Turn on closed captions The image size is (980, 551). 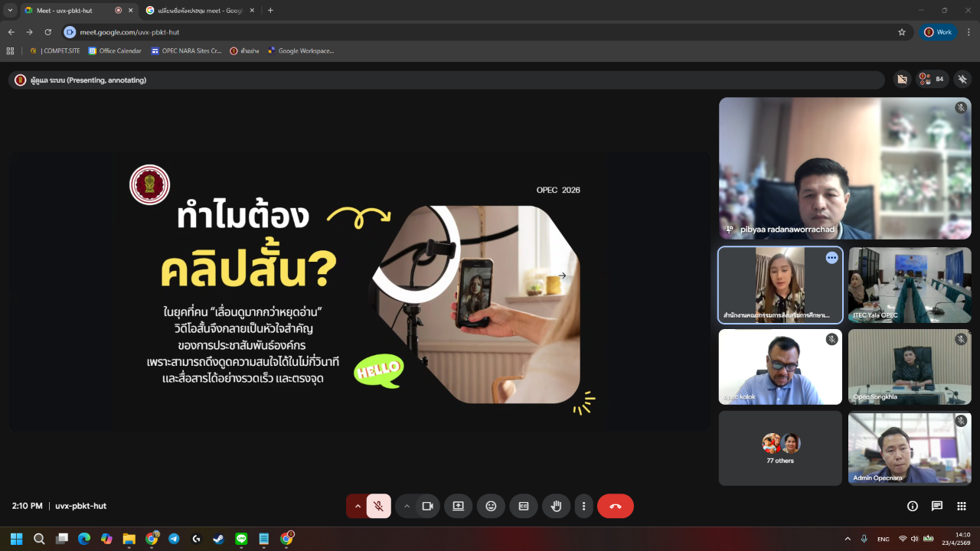pos(524,506)
